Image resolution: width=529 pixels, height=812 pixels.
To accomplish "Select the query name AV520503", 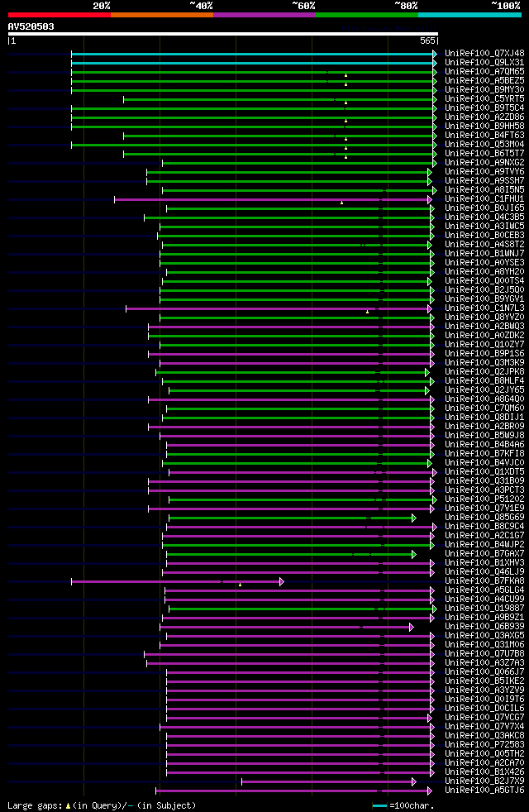I will coord(31,26).
